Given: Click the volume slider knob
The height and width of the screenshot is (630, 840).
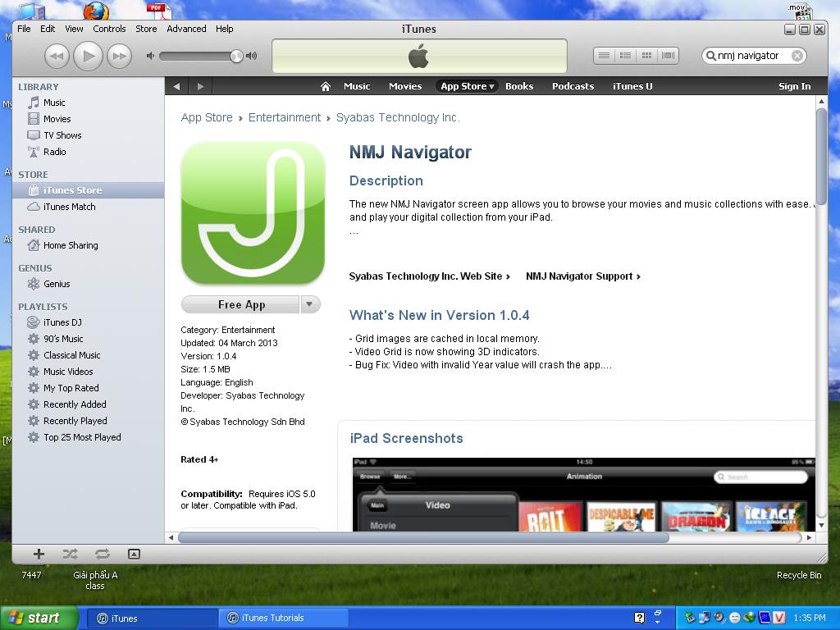Looking at the screenshot, I should (236, 56).
